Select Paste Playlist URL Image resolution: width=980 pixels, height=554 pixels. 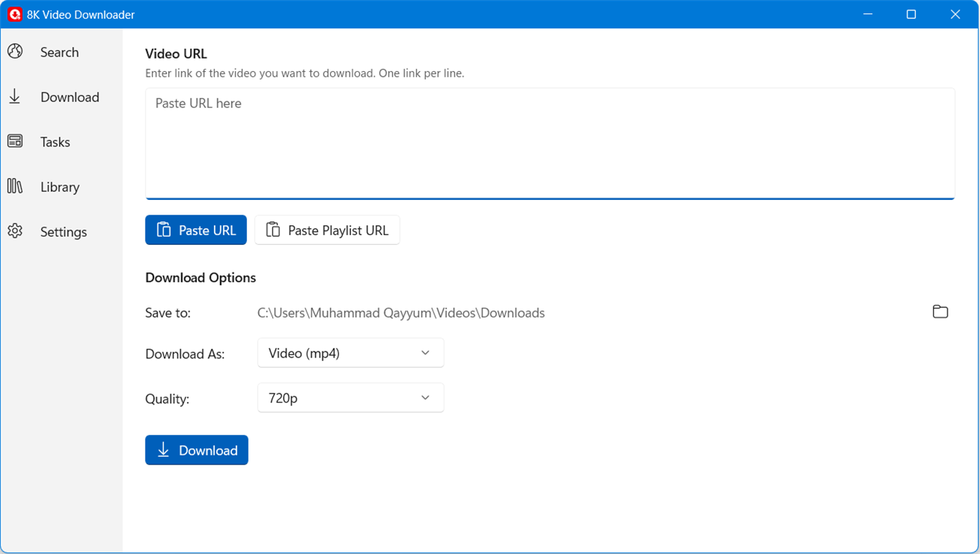(x=327, y=229)
